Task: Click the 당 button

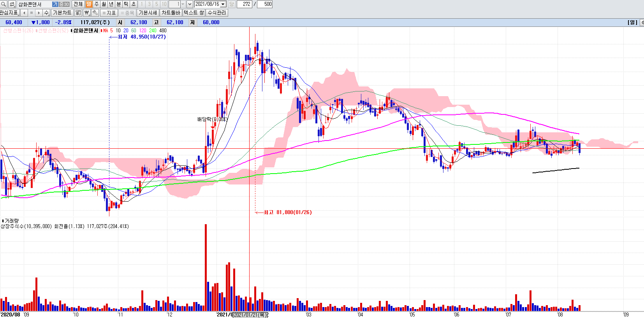Action: point(232,4)
